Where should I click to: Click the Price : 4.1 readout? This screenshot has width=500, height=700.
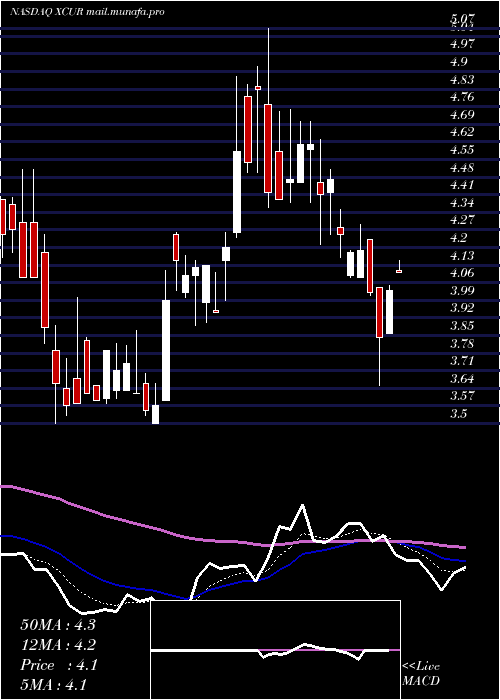point(58,665)
